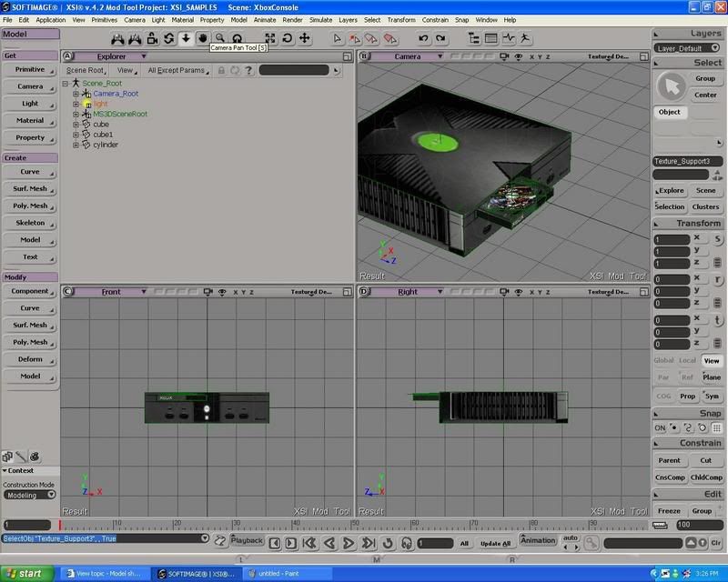The height and width of the screenshot is (582, 728).
Task: Click the Windows start button
Action: point(25,574)
